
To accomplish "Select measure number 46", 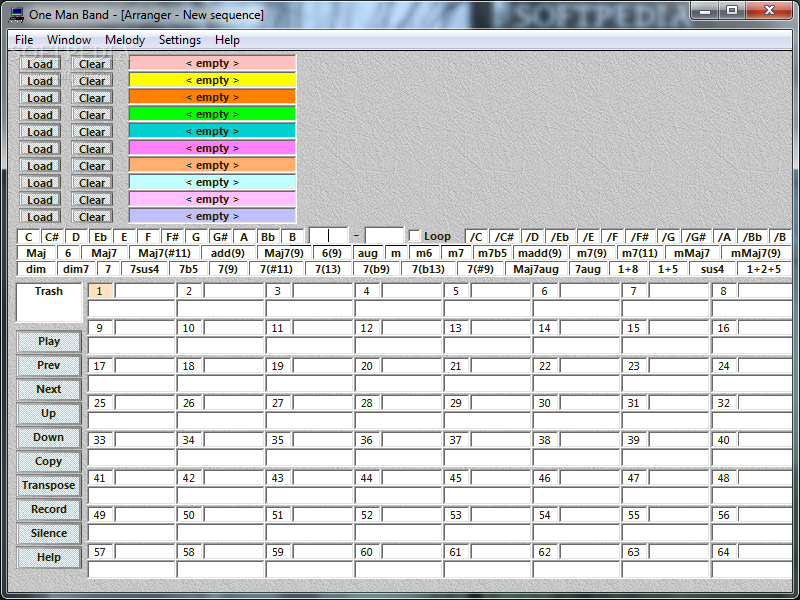I will pyautogui.click(x=544, y=478).
